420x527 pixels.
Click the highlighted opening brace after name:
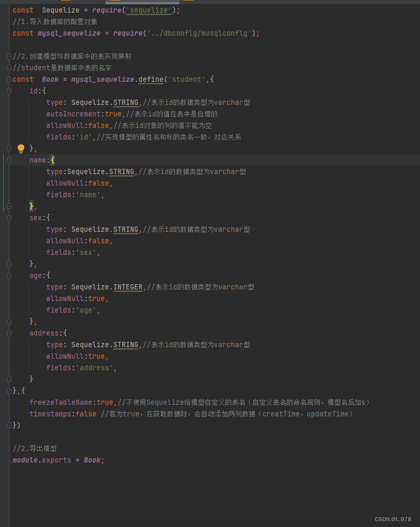click(52, 160)
